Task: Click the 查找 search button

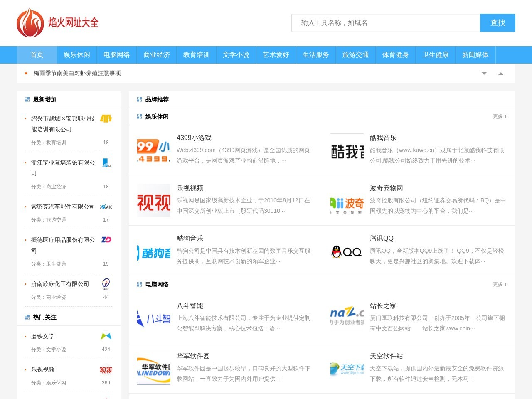Action: (x=498, y=23)
